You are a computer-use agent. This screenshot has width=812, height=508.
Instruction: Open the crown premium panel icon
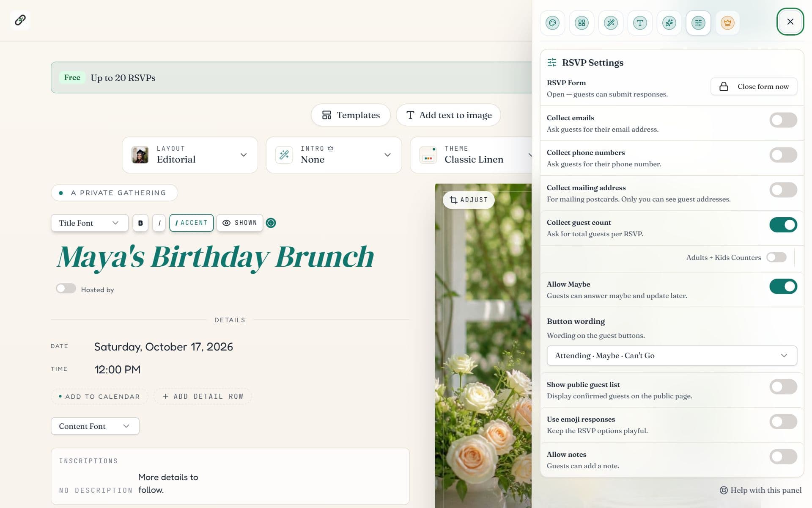coord(727,23)
